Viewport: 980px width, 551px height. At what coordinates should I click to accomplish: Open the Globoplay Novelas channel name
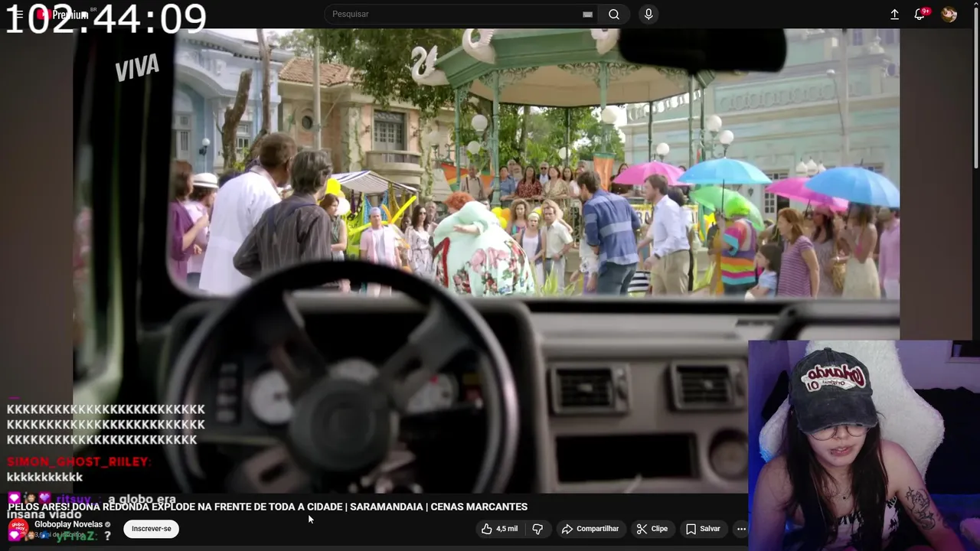68,524
